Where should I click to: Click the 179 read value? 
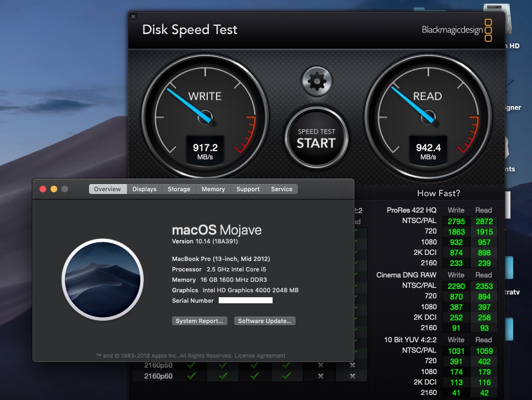pos(484,372)
